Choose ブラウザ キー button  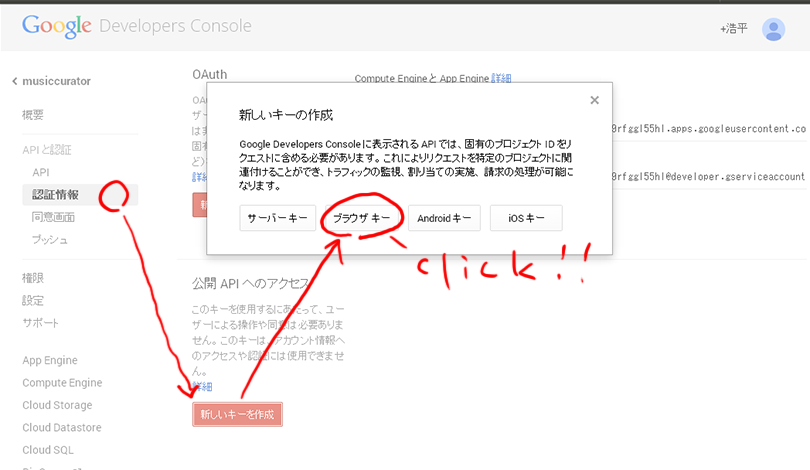tap(362, 218)
